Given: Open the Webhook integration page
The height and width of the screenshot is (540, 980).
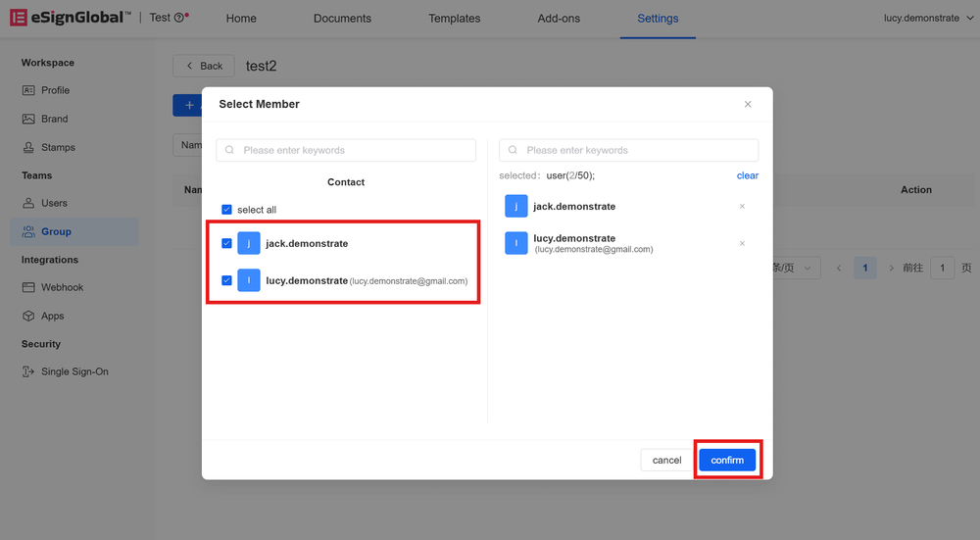Looking at the screenshot, I should [62, 287].
